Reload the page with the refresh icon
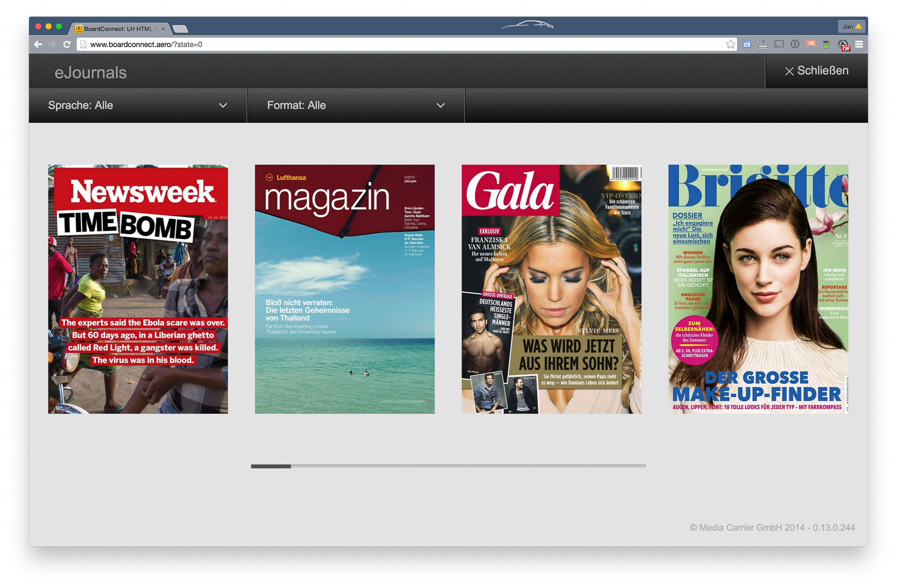Viewport: 897px width, 588px height. coord(67,44)
